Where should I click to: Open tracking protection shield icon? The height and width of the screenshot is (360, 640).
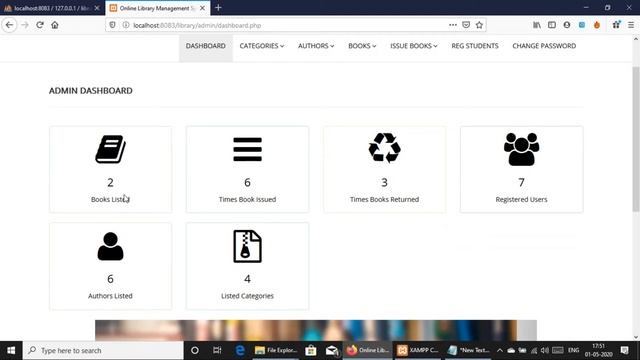pos(112,25)
